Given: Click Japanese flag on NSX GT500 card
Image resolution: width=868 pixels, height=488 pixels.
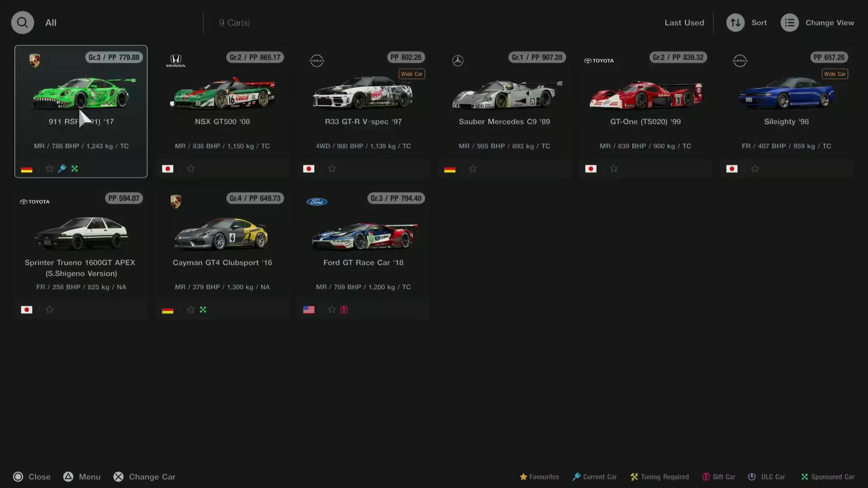Looking at the screenshot, I should 168,169.
